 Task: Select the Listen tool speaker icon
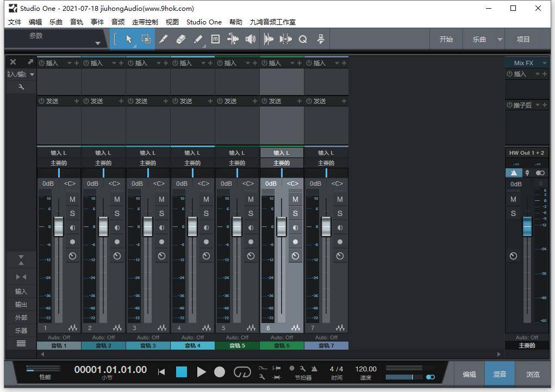tap(250, 39)
